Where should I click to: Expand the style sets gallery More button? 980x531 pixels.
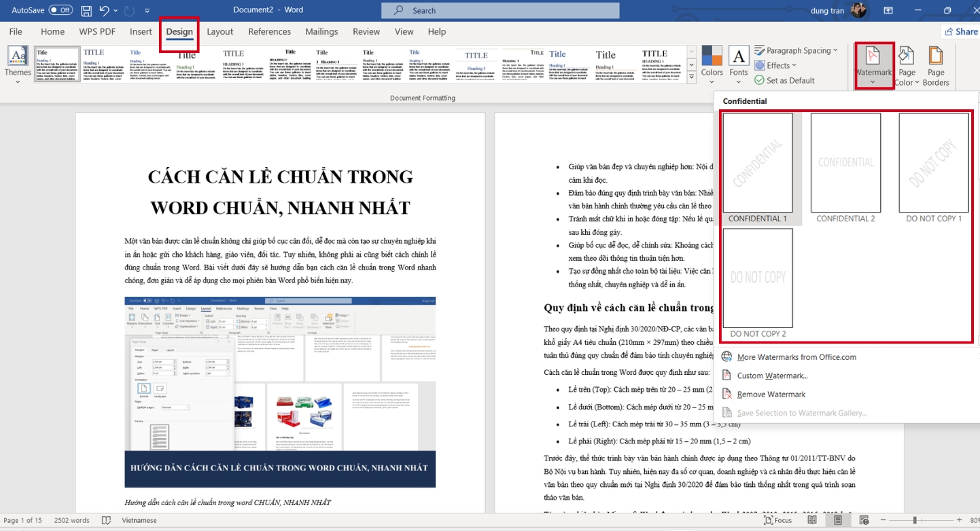[691, 77]
